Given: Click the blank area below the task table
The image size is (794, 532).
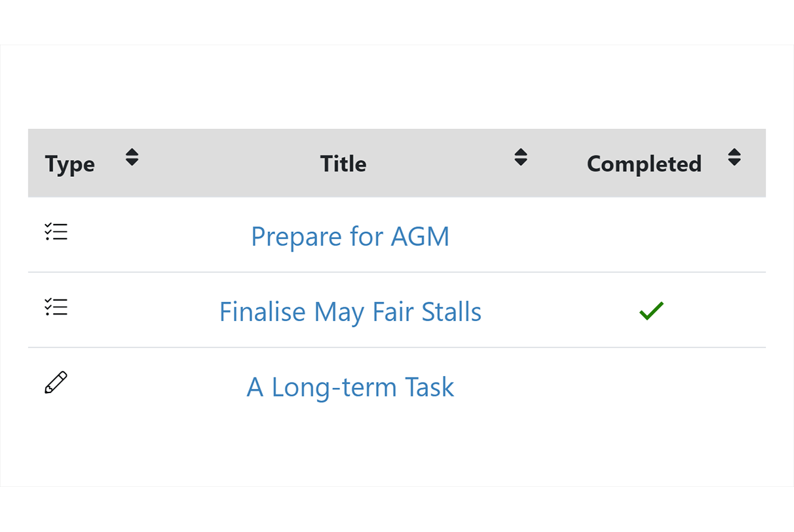Looking at the screenshot, I should [397, 455].
